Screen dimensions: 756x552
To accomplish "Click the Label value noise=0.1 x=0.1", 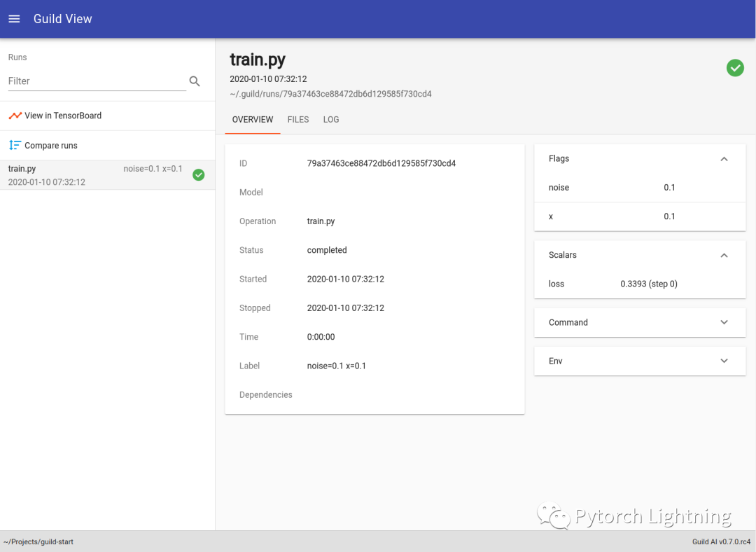I will [337, 366].
